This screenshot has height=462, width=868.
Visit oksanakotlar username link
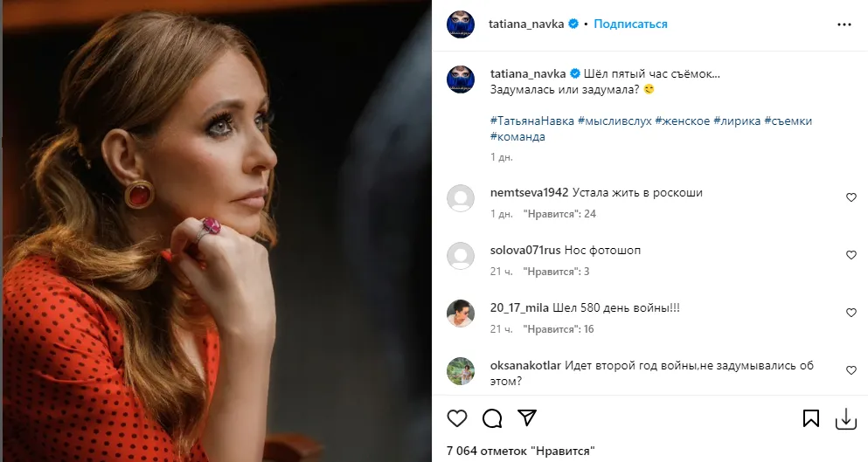pos(526,366)
